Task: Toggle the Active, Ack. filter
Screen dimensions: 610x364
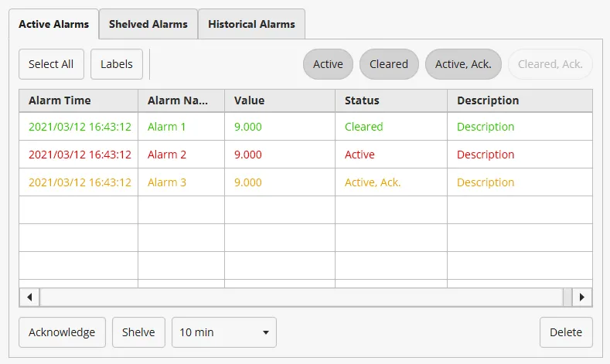Action: click(x=463, y=64)
